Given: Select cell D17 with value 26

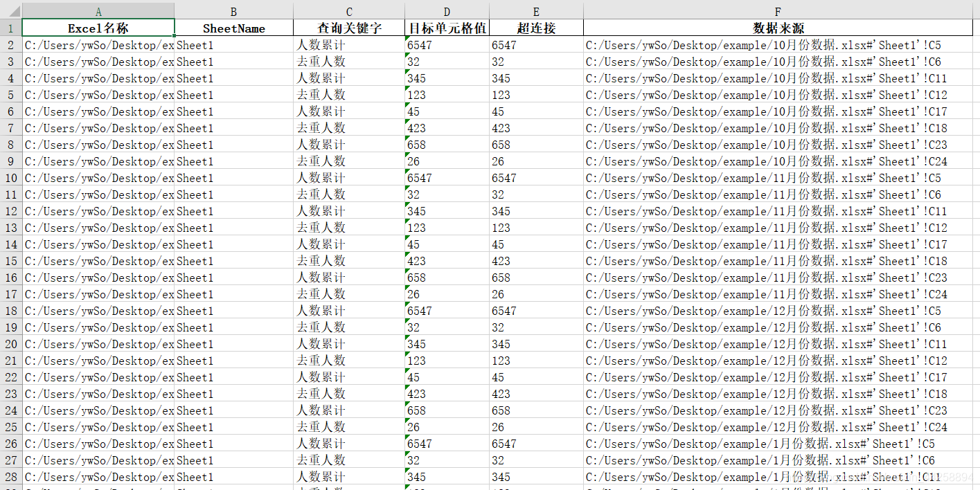Looking at the screenshot, I should 447,294.
